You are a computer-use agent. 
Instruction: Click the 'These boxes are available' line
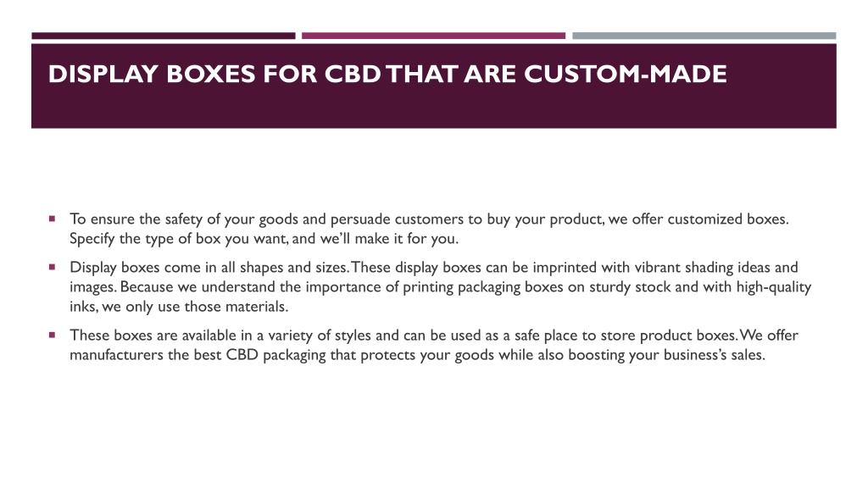(433, 335)
